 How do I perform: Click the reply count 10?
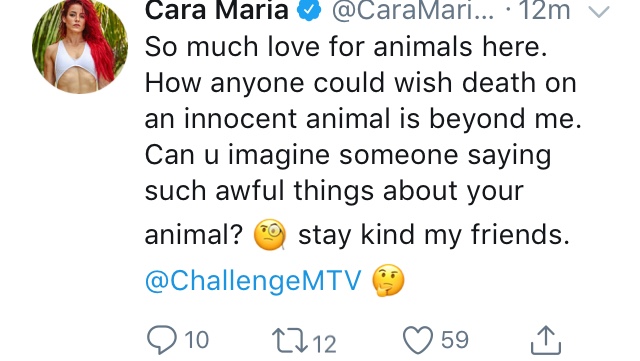coord(196,340)
